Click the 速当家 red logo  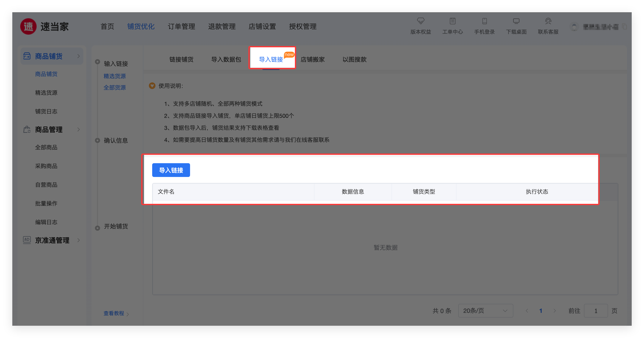click(x=28, y=26)
